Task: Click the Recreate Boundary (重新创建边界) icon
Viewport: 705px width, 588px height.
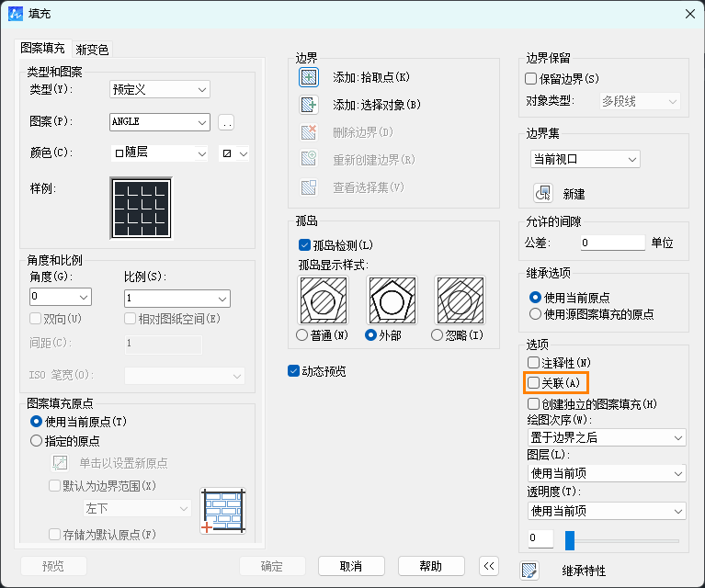Action: (x=309, y=159)
